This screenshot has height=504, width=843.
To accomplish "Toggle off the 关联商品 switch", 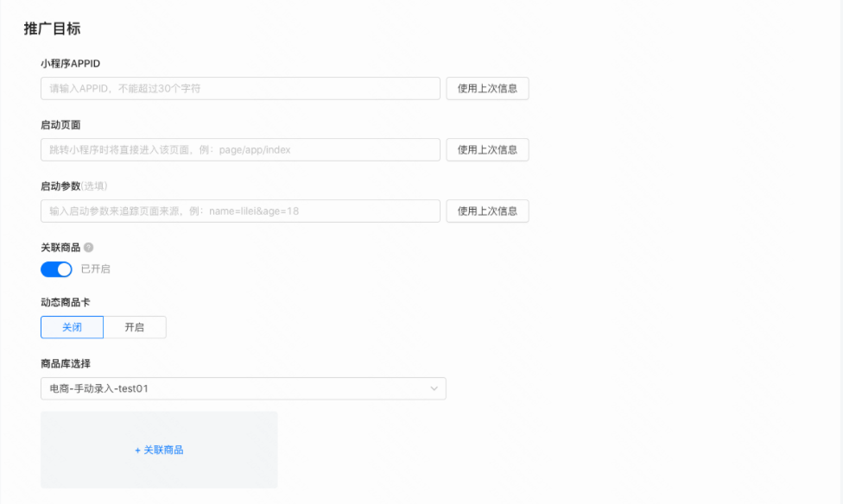I will tap(56, 269).
